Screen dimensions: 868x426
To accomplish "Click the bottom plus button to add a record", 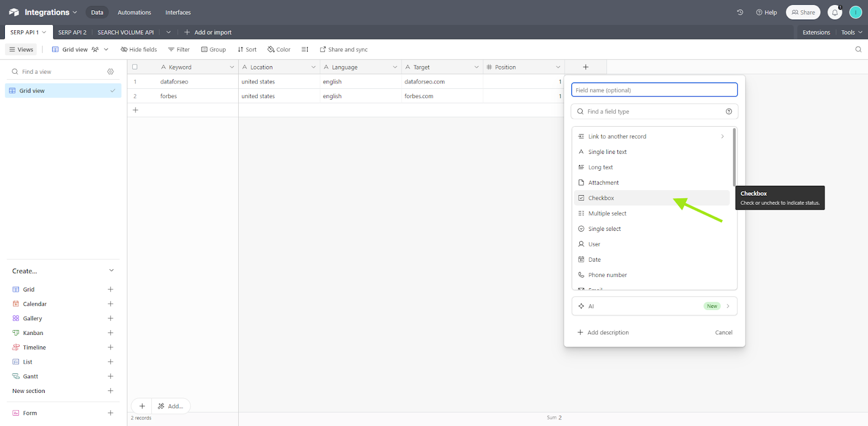I will (x=142, y=406).
